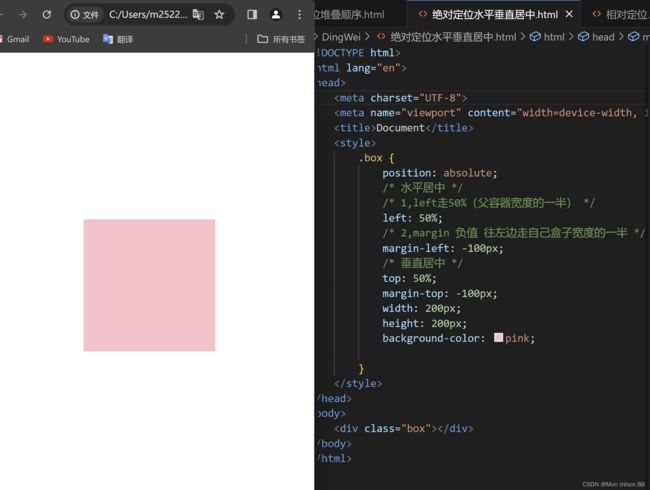This screenshot has height=490, width=650.
Task: Click the pink color swatch in code
Action: point(498,337)
